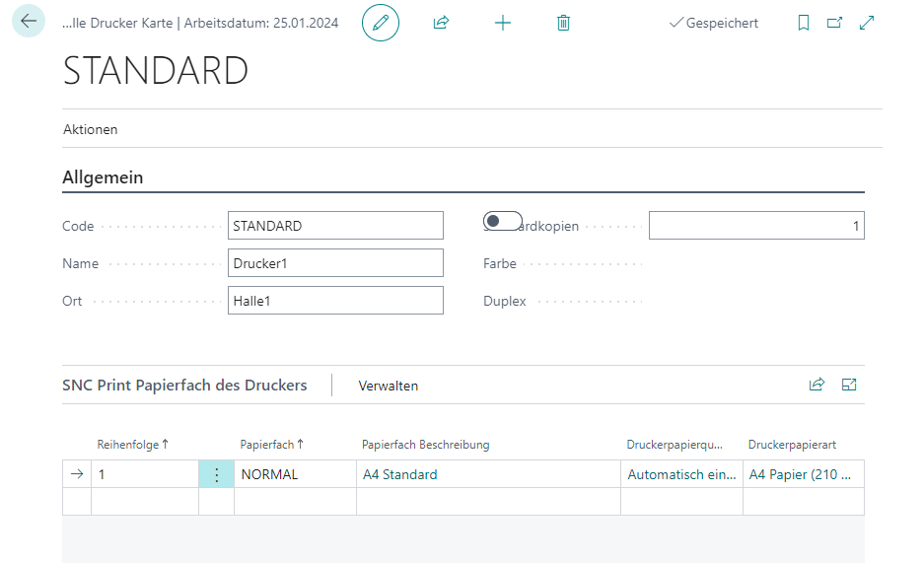924x563 pixels.
Task: Click SNC Print Papierfach des Druckers heading
Action: point(184,386)
